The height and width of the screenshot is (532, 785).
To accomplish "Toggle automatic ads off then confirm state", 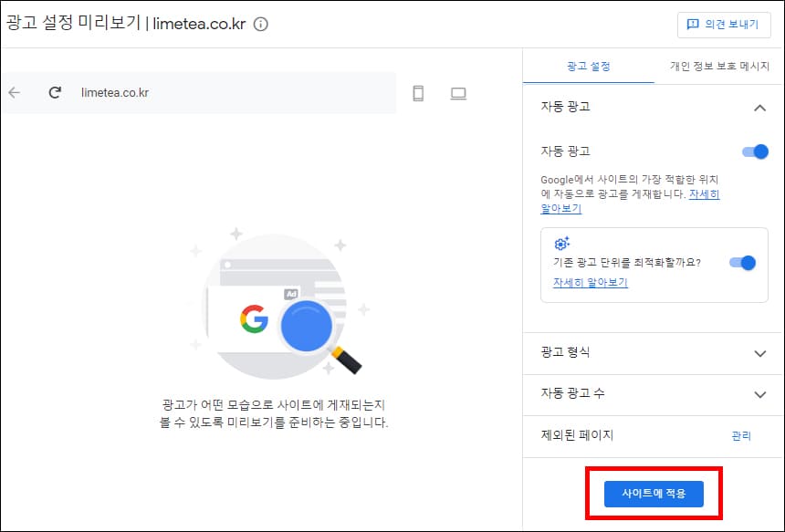I will [756, 151].
